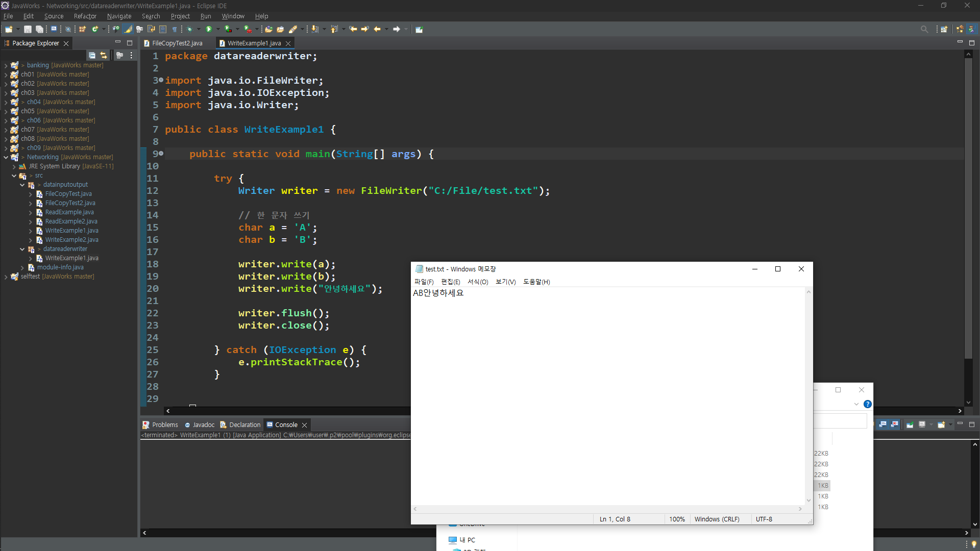This screenshot has width=980, height=551.
Task: Collapse the datainputoutput package node
Action: [22, 185]
